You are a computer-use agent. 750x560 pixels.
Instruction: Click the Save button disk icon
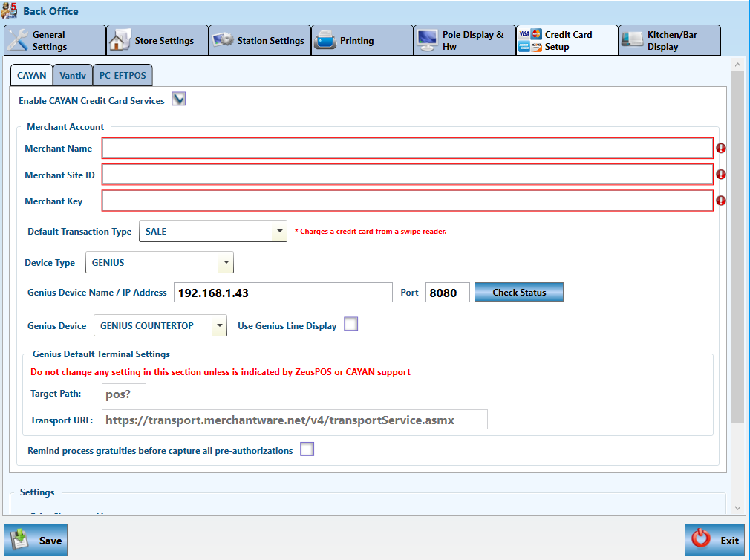click(x=20, y=540)
